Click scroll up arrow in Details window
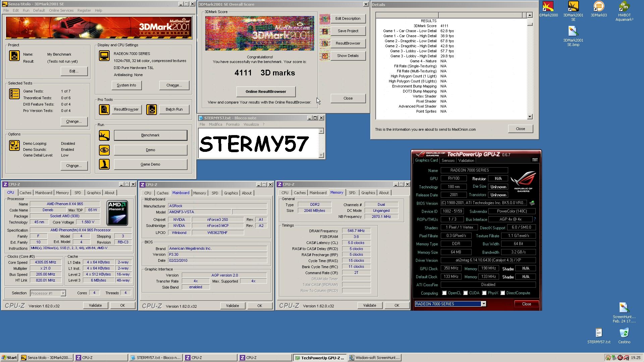This screenshot has width=644, height=362. (530, 15)
